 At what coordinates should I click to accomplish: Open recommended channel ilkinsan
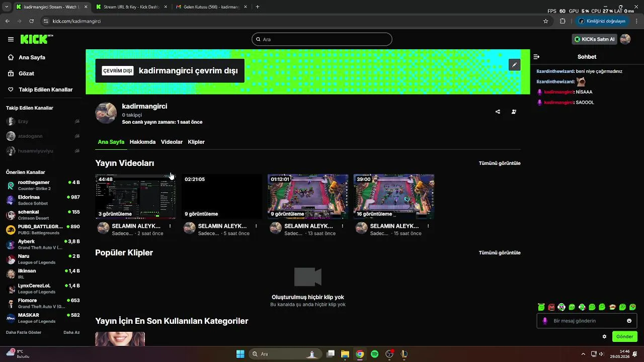[43, 274]
